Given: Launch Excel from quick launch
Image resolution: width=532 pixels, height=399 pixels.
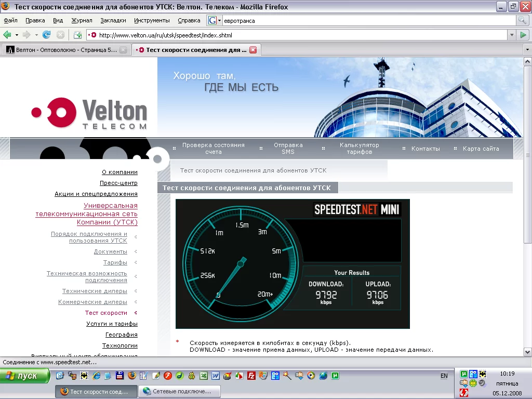Looking at the screenshot, I should [204, 376].
